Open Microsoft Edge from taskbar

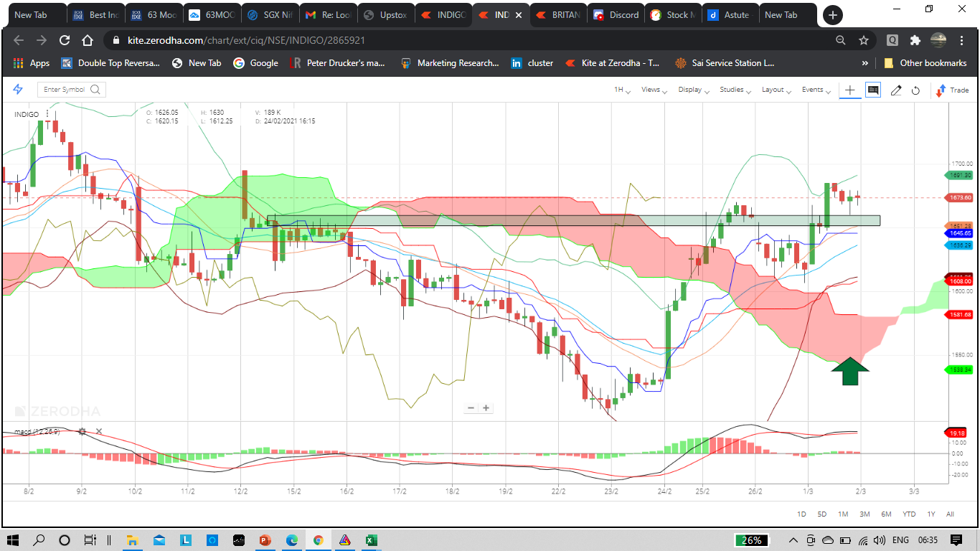tap(291, 540)
